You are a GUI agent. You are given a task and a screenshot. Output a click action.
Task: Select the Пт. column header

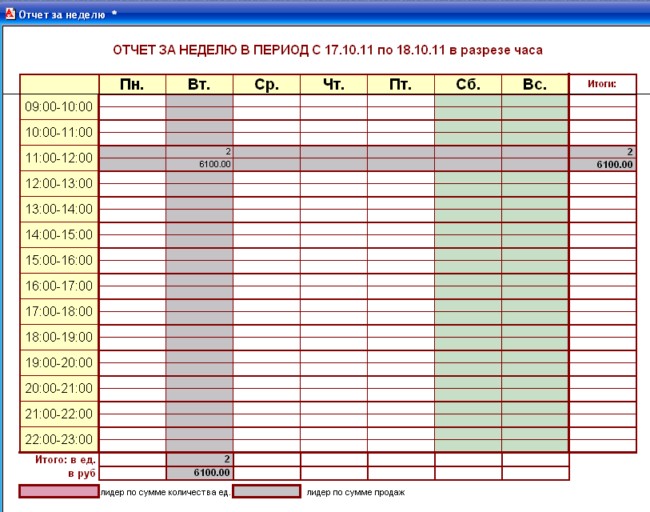[x=400, y=85]
